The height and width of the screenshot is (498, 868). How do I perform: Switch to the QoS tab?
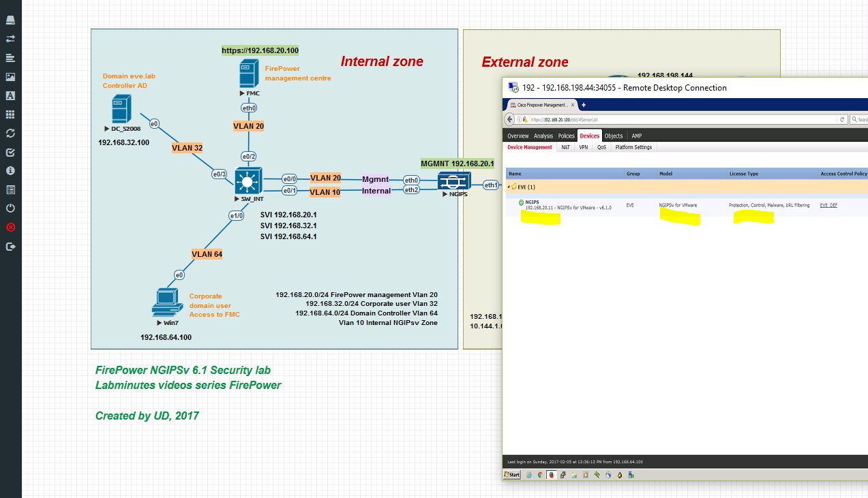(x=602, y=147)
